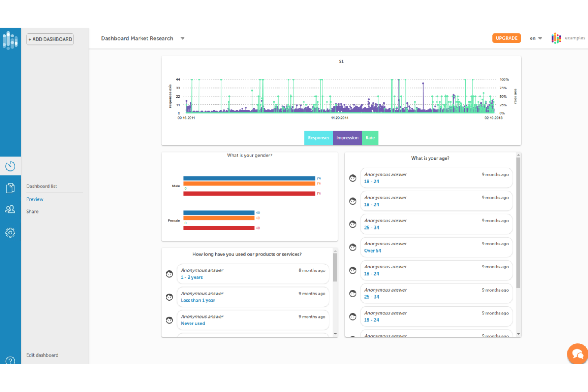Click the dashboard app logo
The width and height of the screenshot is (588, 392).
click(x=10, y=40)
